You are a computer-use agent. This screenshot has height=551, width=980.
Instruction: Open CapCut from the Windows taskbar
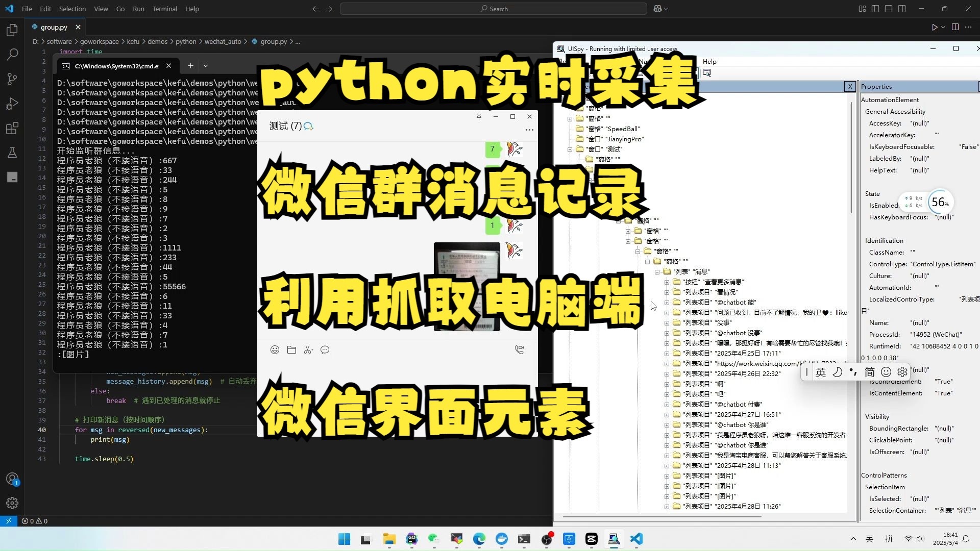tap(592, 539)
